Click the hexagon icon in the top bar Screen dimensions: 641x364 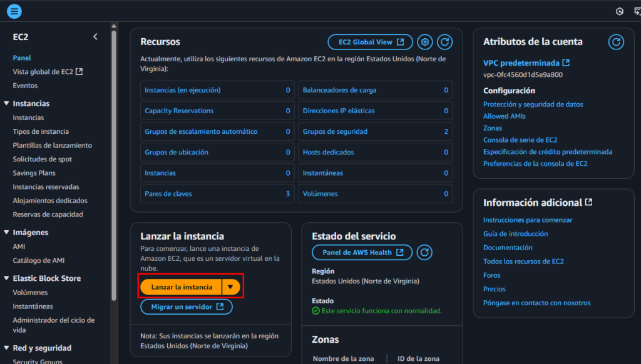620,11
